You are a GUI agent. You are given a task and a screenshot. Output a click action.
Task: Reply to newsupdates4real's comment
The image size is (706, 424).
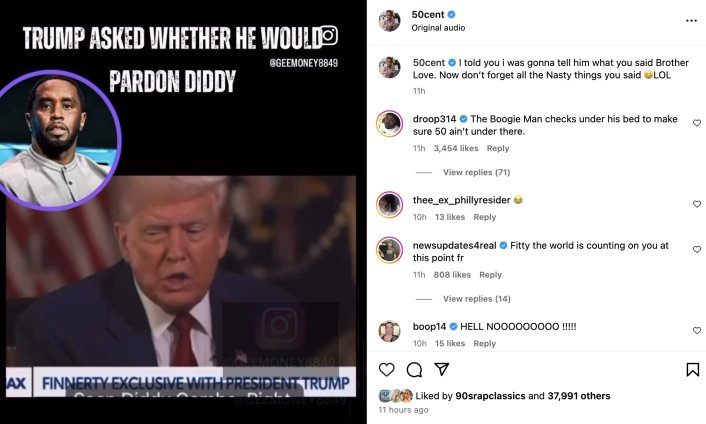[x=490, y=275]
